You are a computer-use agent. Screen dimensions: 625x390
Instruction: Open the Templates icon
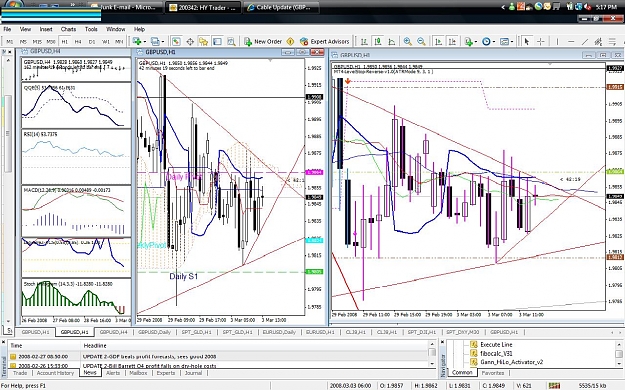pyautogui.click(x=504, y=41)
